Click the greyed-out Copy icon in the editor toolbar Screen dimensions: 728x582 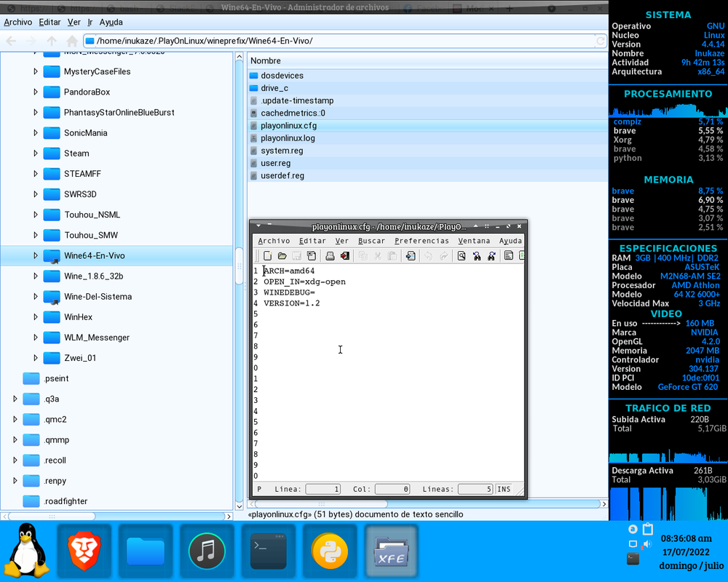363,256
